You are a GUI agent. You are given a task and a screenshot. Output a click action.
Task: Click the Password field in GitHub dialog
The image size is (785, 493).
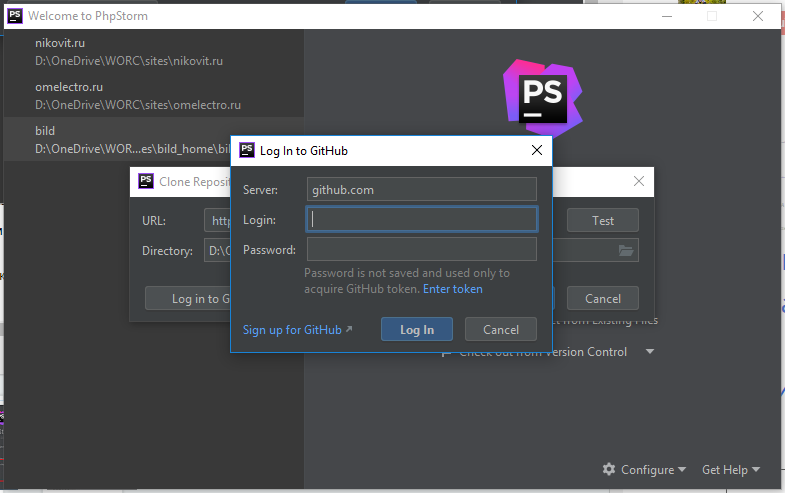(x=422, y=249)
